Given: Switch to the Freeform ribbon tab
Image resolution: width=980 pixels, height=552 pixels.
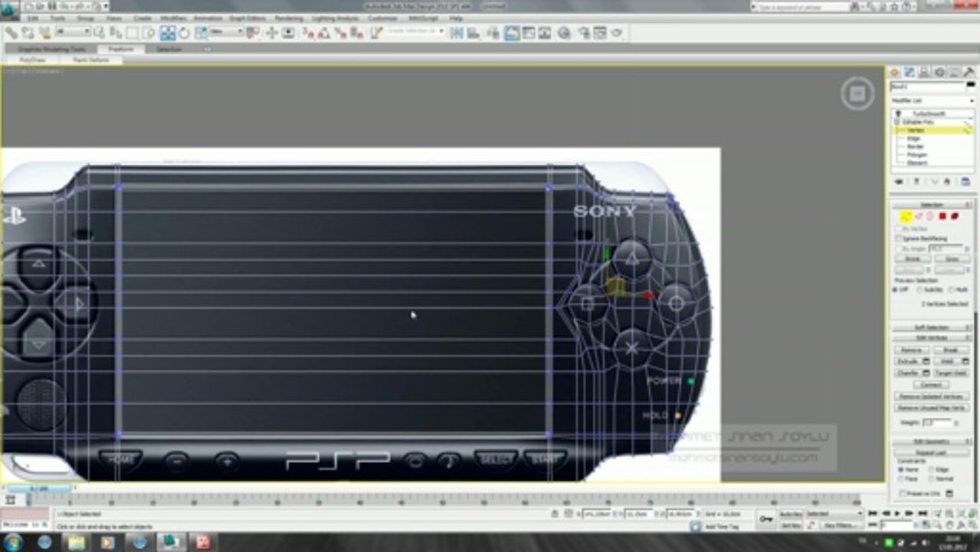Looking at the screenshot, I should tap(121, 49).
